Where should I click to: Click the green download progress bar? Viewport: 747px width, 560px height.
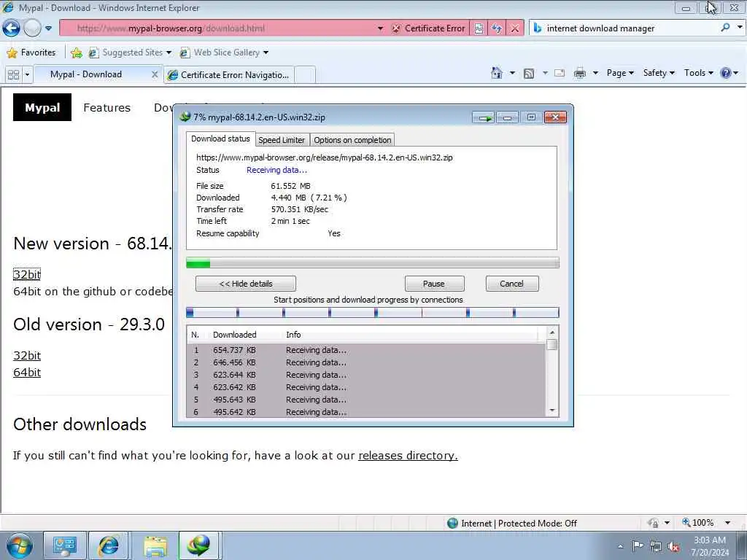(x=373, y=262)
